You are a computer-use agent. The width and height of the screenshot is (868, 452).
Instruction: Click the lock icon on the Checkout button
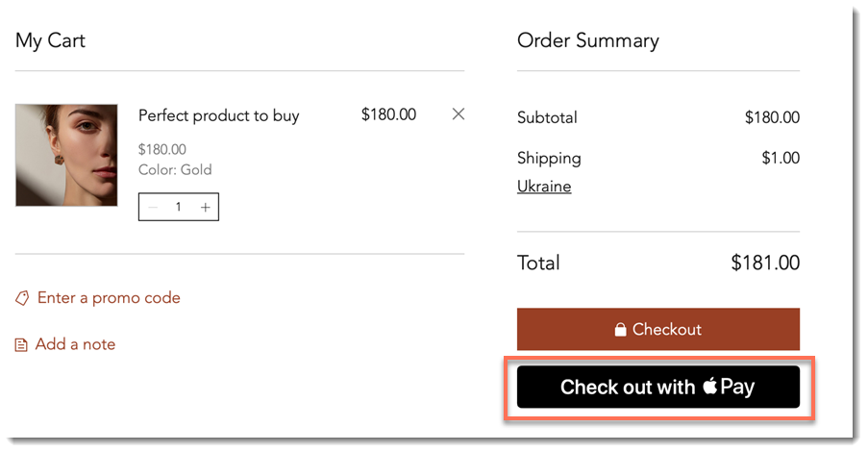coord(621,330)
